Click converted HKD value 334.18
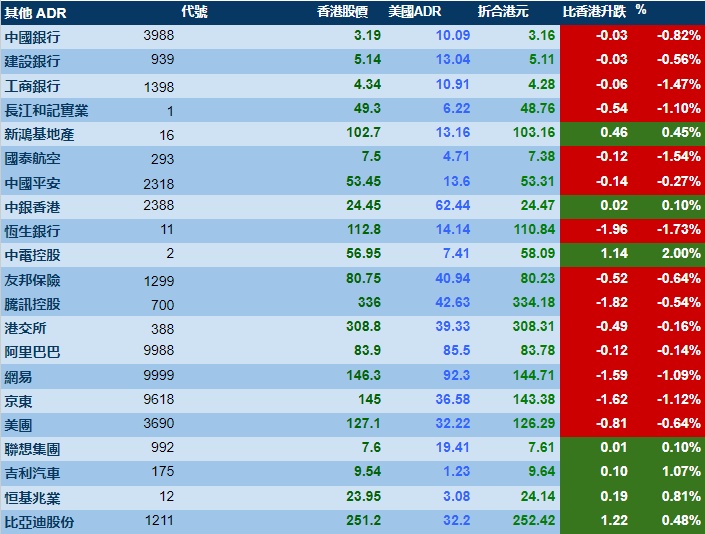The width and height of the screenshot is (705, 534). coord(534,303)
